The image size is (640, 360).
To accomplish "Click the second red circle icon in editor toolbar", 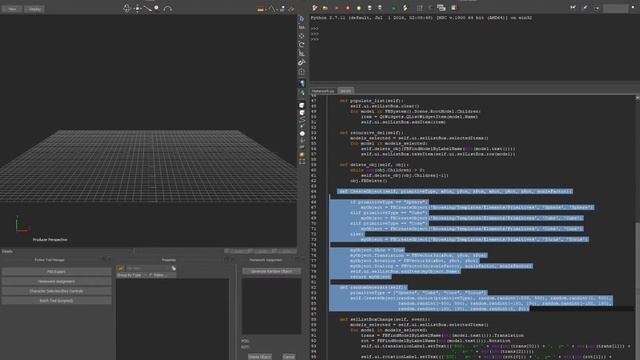I will point(348,8).
